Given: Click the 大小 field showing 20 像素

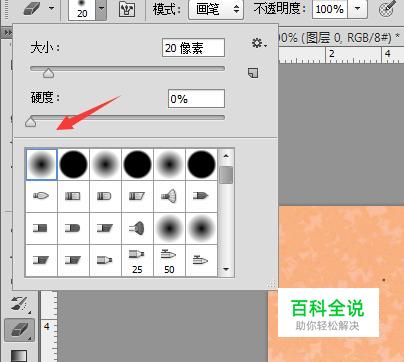Looking at the screenshot, I should [193, 48].
